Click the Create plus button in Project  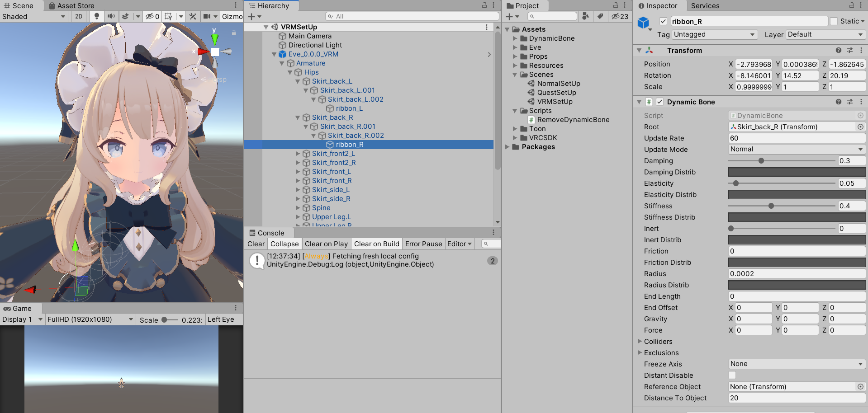[512, 17]
